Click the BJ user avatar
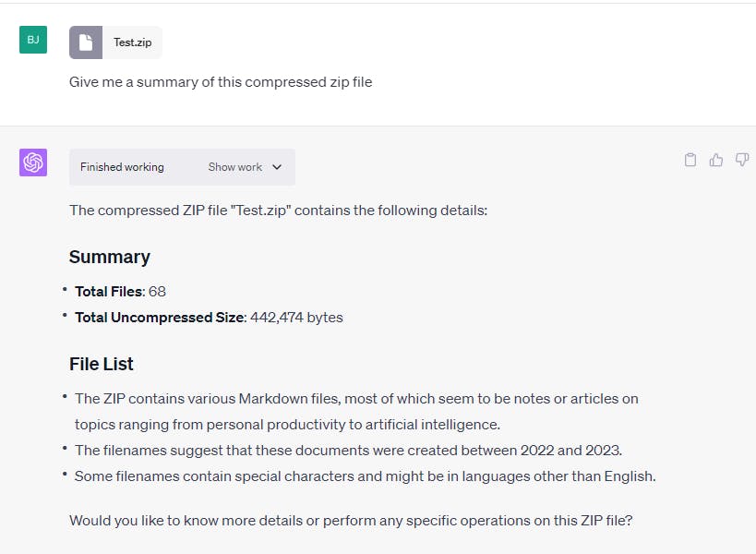 (33, 40)
